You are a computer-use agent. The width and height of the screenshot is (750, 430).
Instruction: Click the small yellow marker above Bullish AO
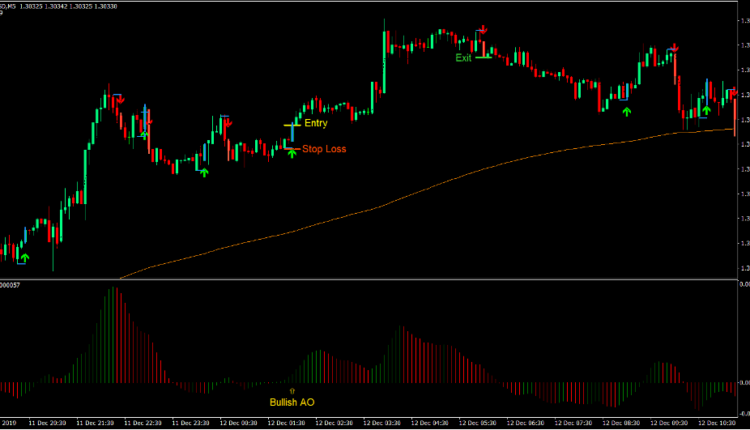point(292,390)
